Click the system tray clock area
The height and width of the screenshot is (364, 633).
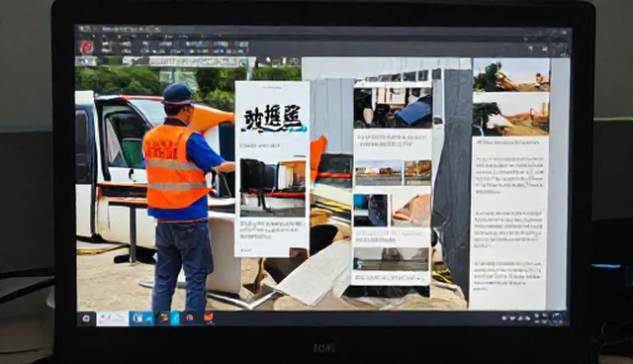point(557,318)
